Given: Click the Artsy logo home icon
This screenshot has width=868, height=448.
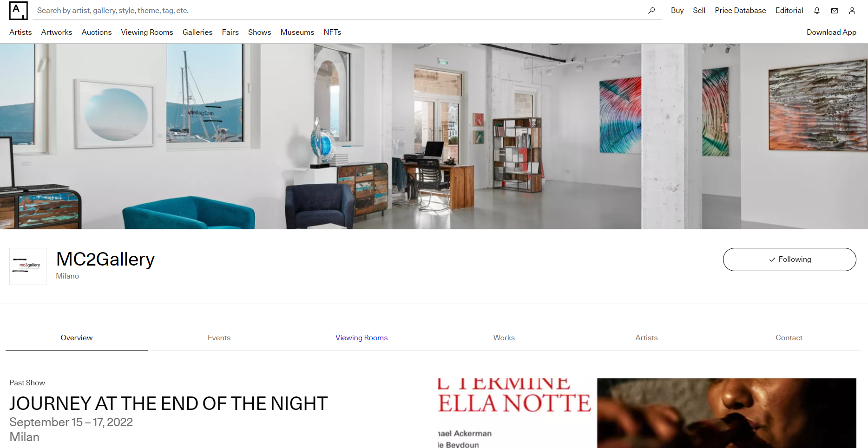Looking at the screenshot, I should pyautogui.click(x=19, y=10).
